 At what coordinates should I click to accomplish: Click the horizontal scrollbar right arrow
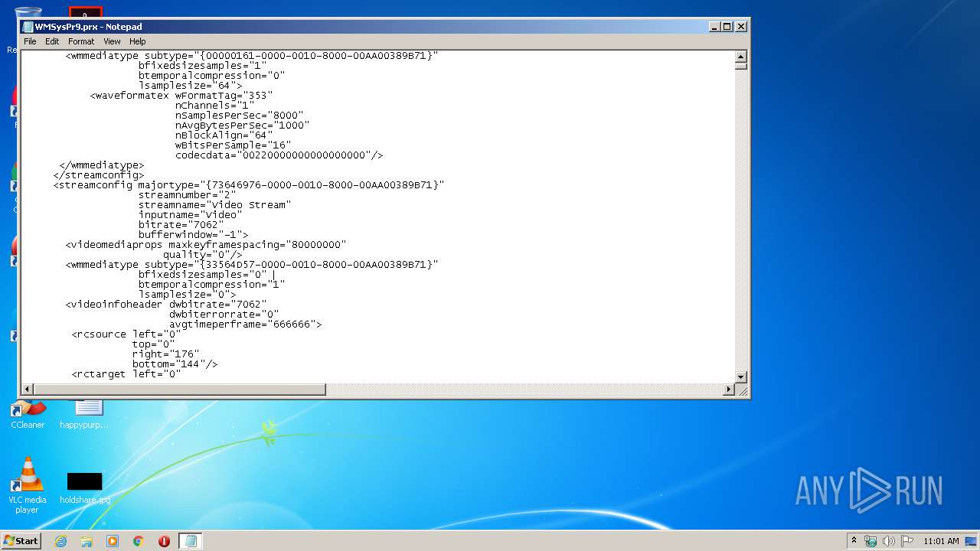pyautogui.click(x=729, y=390)
